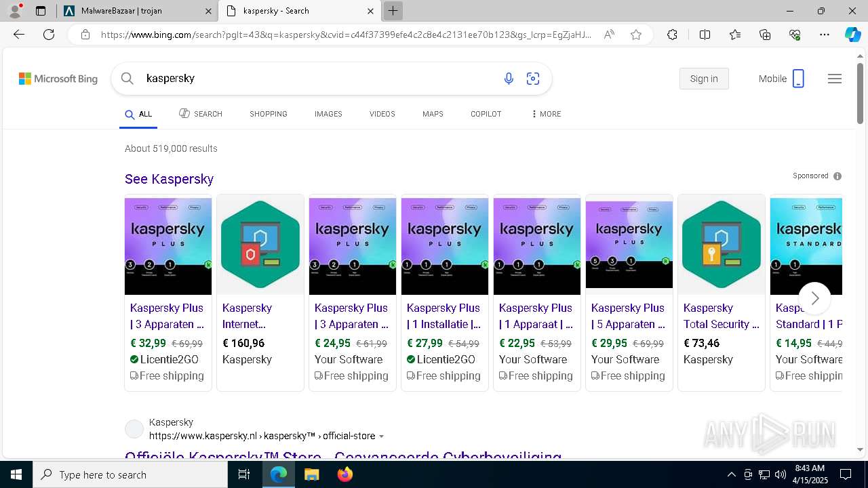Open Kaspersky Internet €160,96 listing
This screenshot has width=868, height=488.
click(x=247, y=316)
